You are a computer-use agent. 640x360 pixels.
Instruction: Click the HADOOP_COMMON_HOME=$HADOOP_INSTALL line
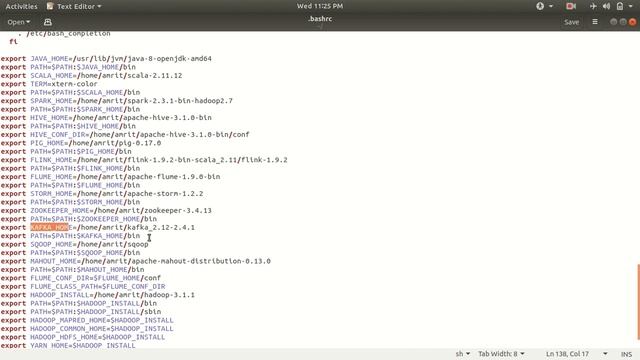[x=87, y=329]
